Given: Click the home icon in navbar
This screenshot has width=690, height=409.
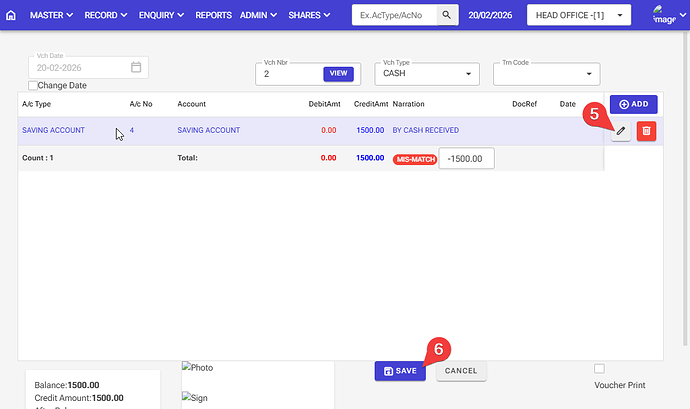Looking at the screenshot, I should (12, 16).
